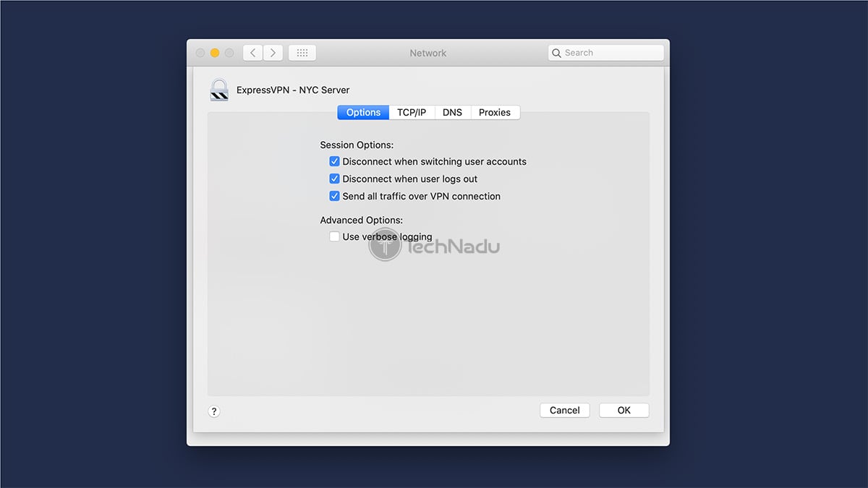
Task: Open the DNS tab
Action: click(453, 112)
